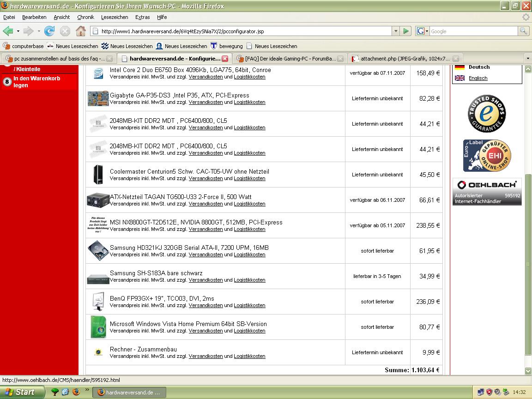Open the address bar history dropdown
This screenshot has width=532, height=399.
(x=396, y=31)
